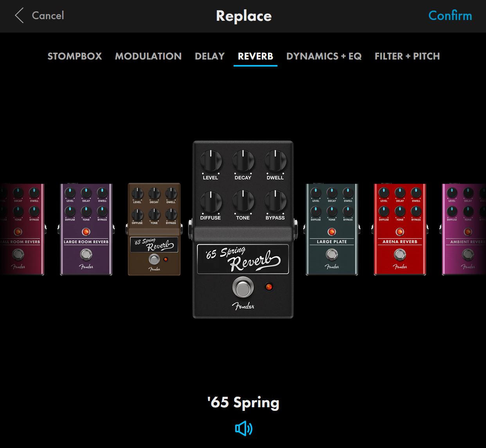Select the Reverb tab
The image size is (486, 448).
click(x=256, y=56)
